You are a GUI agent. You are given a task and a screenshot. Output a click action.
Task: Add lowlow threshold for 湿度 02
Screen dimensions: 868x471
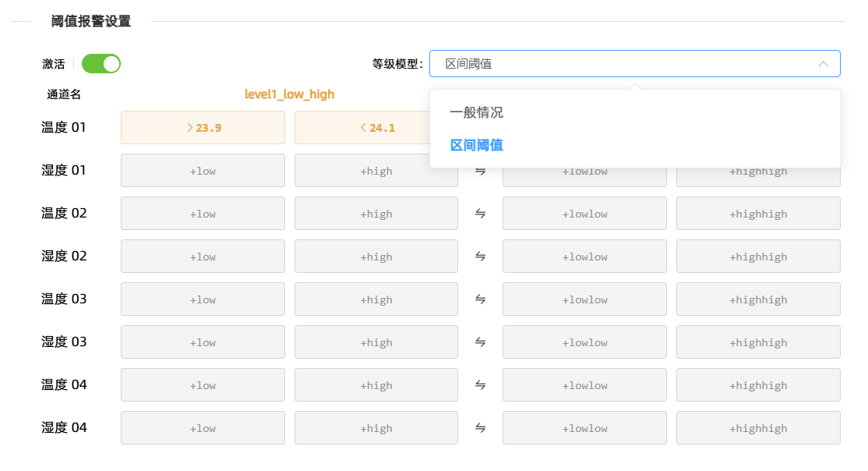[x=584, y=257]
